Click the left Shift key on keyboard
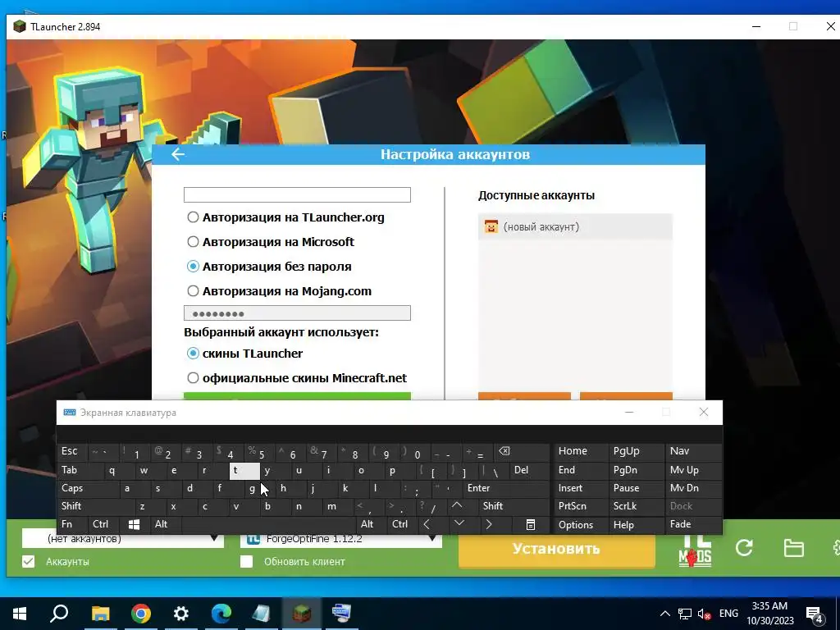The height and width of the screenshot is (630, 840). click(95, 506)
